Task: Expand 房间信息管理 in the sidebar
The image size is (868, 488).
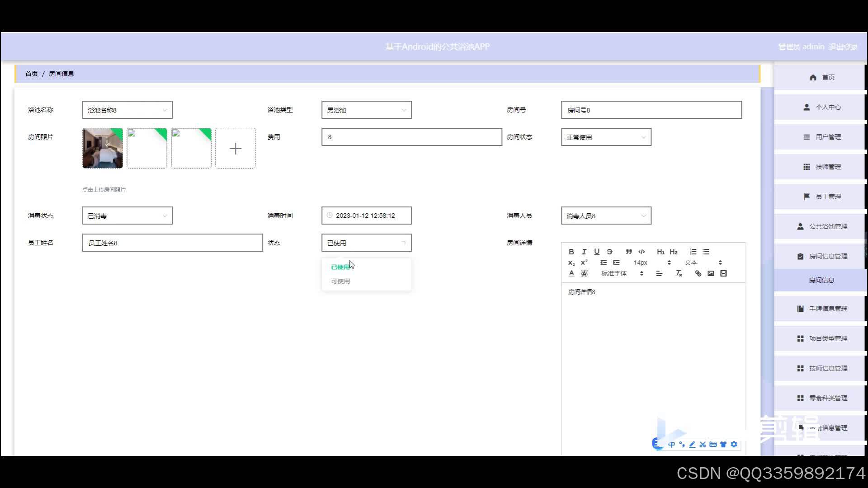Action: pos(820,256)
